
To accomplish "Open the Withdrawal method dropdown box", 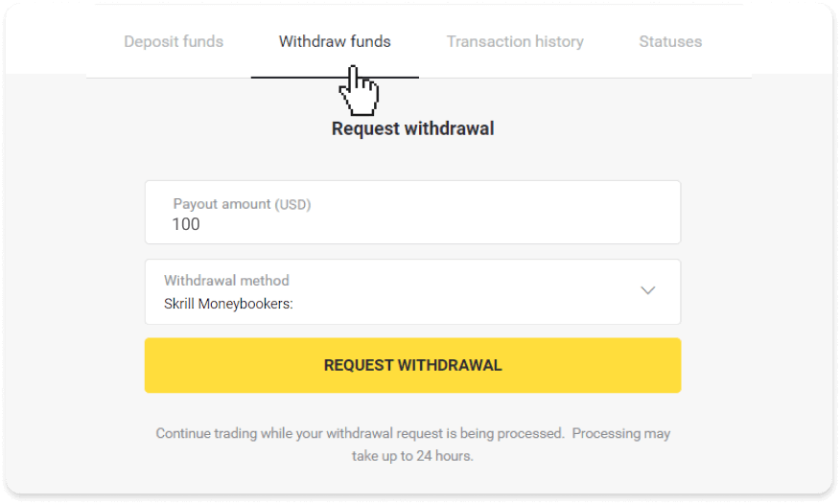I will (x=412, y=291).
